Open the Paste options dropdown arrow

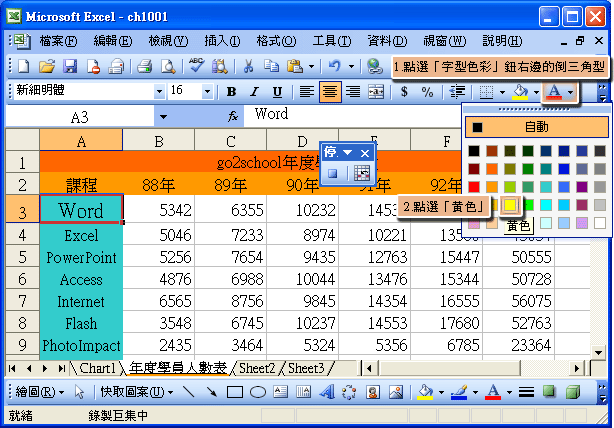(x=311, y=67)
